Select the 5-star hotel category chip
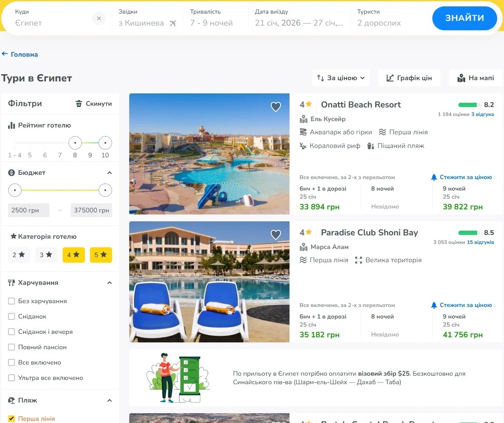Image resolution: width=504 pixels, height=423 pixels. pos(101,255)
